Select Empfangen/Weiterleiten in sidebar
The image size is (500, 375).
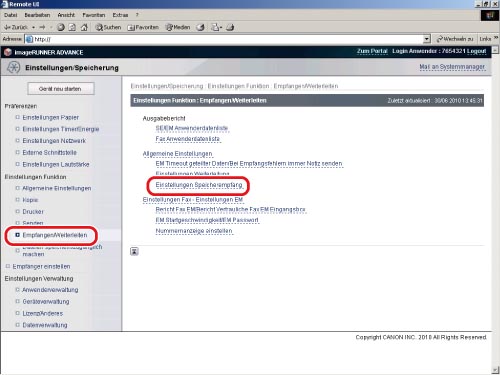pyautogui.click(x=55, y=235)
